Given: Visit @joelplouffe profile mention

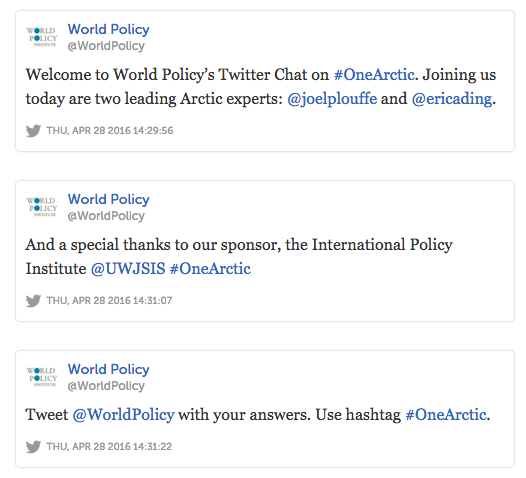Looking at the screenshot, I should (x=332, y=99).
